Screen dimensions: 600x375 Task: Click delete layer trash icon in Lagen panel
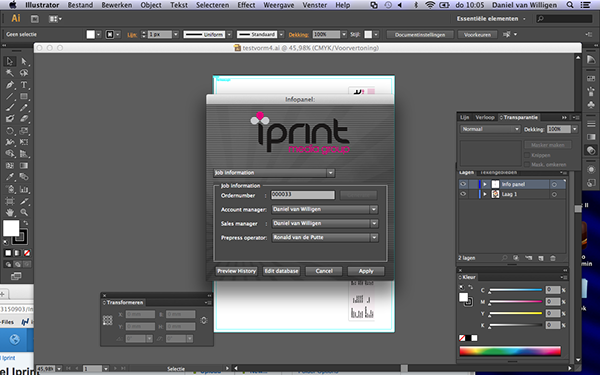[x=553, y=258]
